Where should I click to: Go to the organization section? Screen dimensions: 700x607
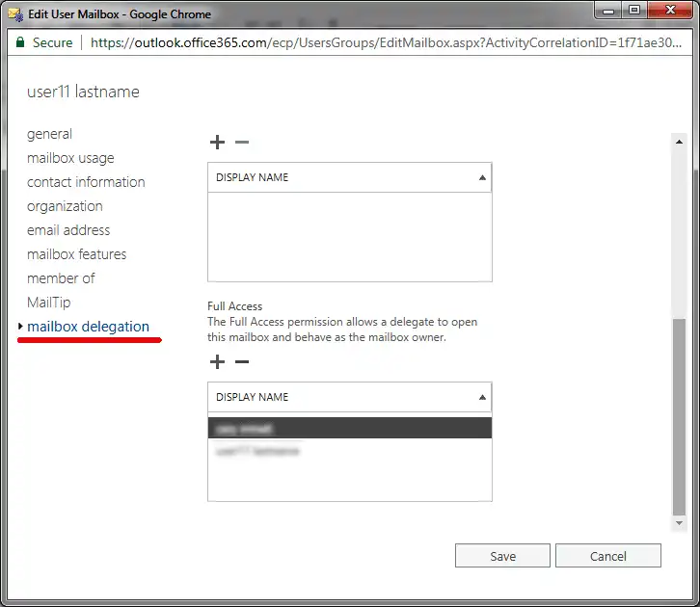click(x=65, y=206)
